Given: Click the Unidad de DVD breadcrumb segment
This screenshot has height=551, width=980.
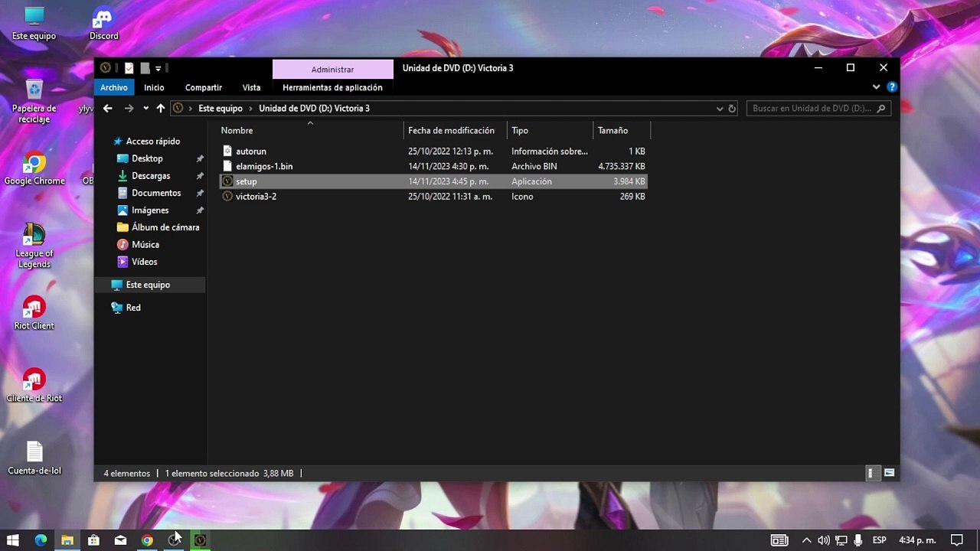Looking at the screenshot, I should click(x=314, y=109).
